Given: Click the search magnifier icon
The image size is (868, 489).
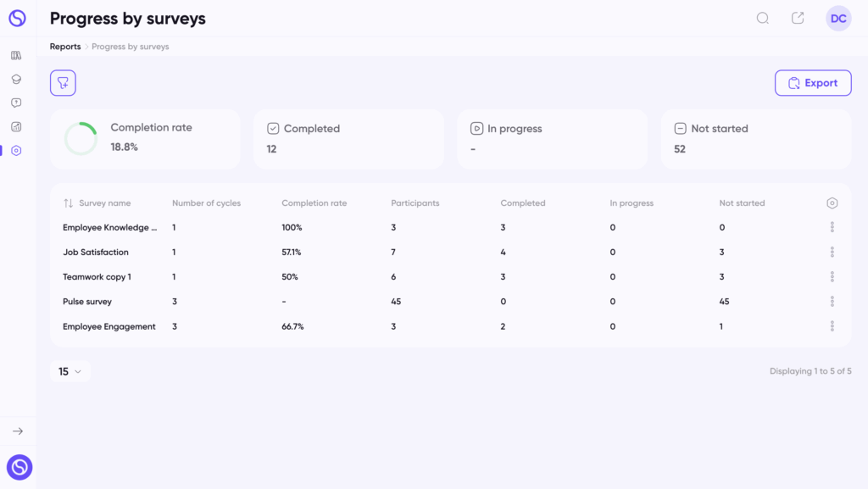Looking at the screenshot, I should click(x=763, y=19).
